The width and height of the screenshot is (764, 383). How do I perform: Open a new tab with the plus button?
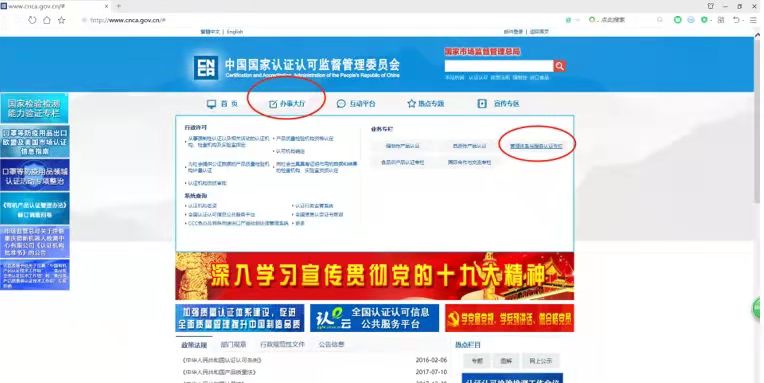[x=118, y=6]
